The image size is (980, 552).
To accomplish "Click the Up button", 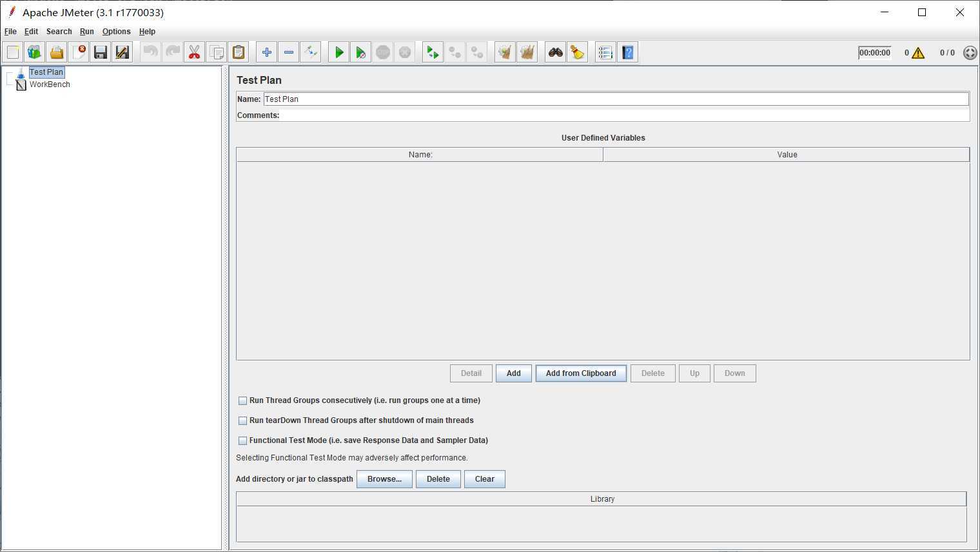I will 694,373.
